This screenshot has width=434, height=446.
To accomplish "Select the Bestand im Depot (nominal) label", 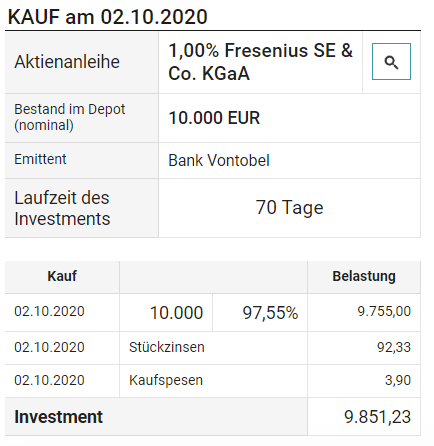I will (69, 117).
